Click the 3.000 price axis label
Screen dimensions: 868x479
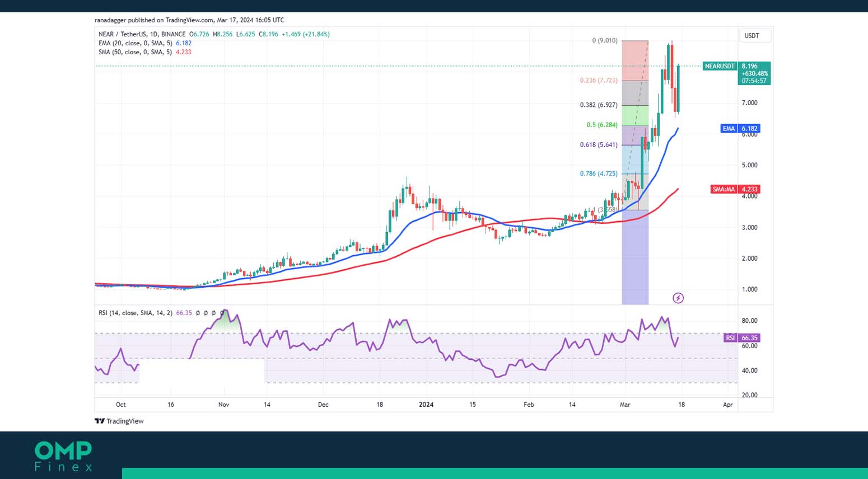(x=749, y=227)
